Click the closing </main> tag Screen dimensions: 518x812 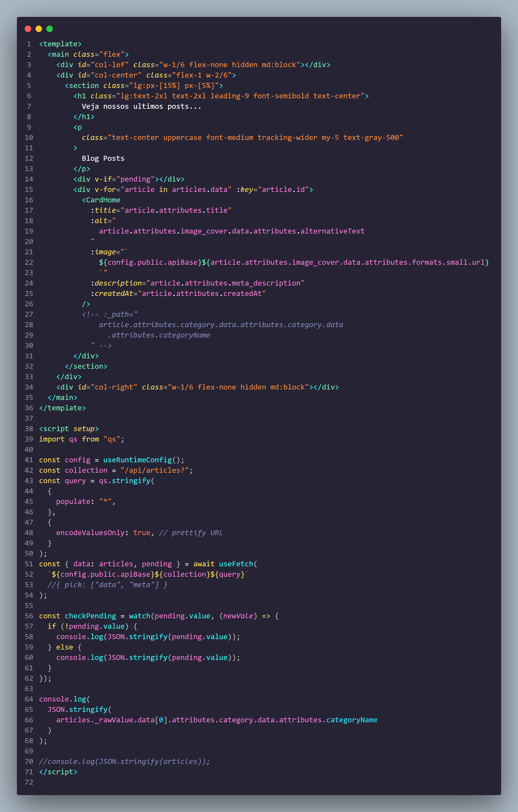click(63, 398)
